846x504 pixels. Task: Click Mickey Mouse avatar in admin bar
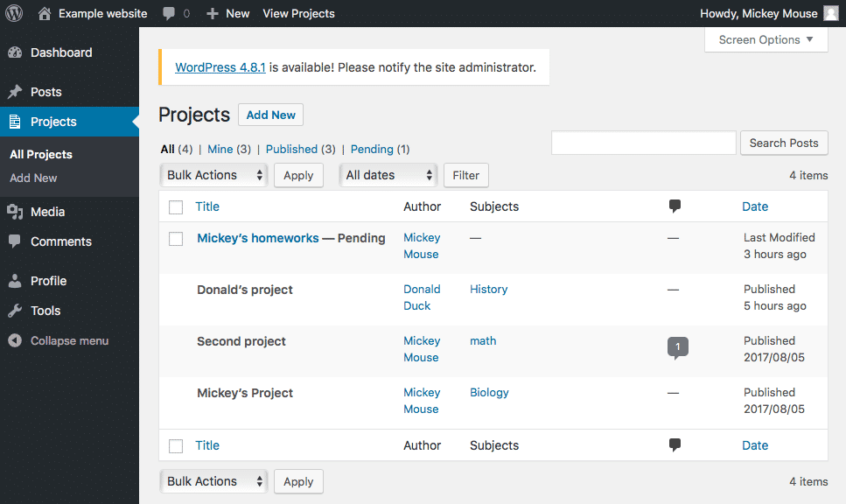(831, 13)
